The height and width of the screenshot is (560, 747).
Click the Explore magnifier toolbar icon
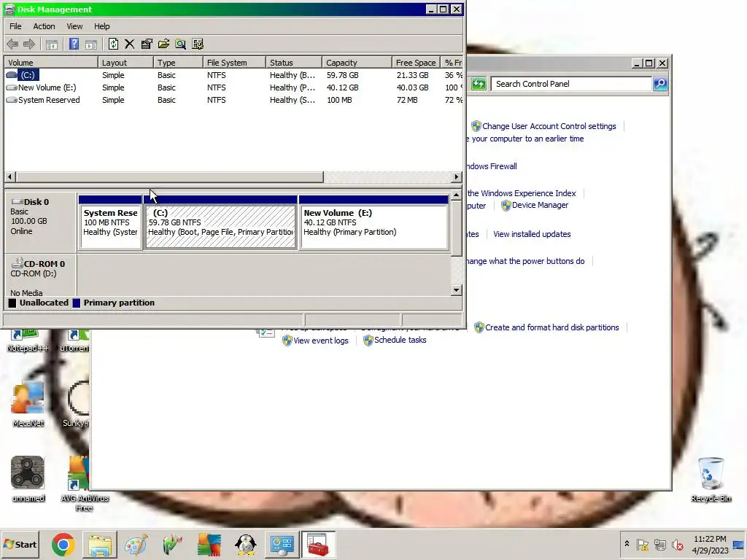(x=181, y=44)
